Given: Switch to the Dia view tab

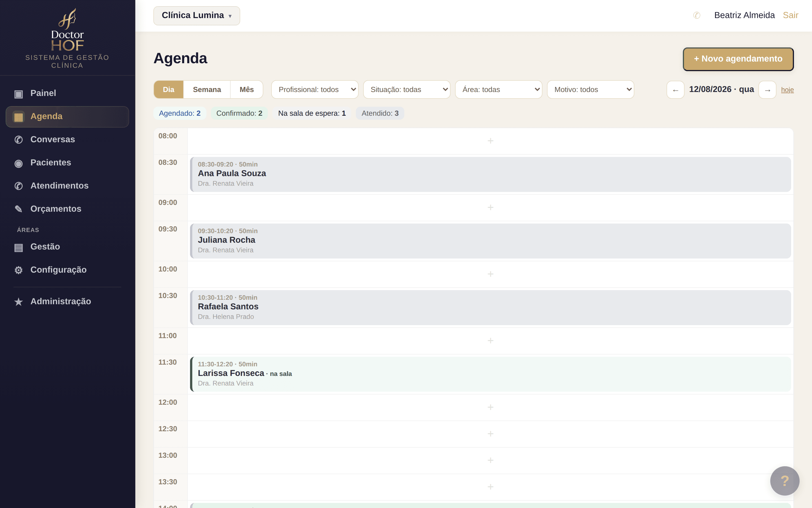Looking at the screenshot, I should [x=168, y=90].
